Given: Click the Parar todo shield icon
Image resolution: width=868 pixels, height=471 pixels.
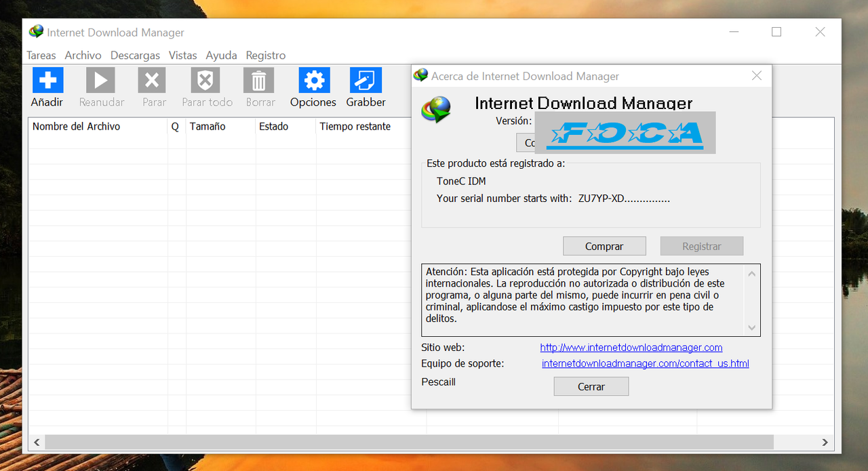Looking at the screenshot, I should 205,80.
